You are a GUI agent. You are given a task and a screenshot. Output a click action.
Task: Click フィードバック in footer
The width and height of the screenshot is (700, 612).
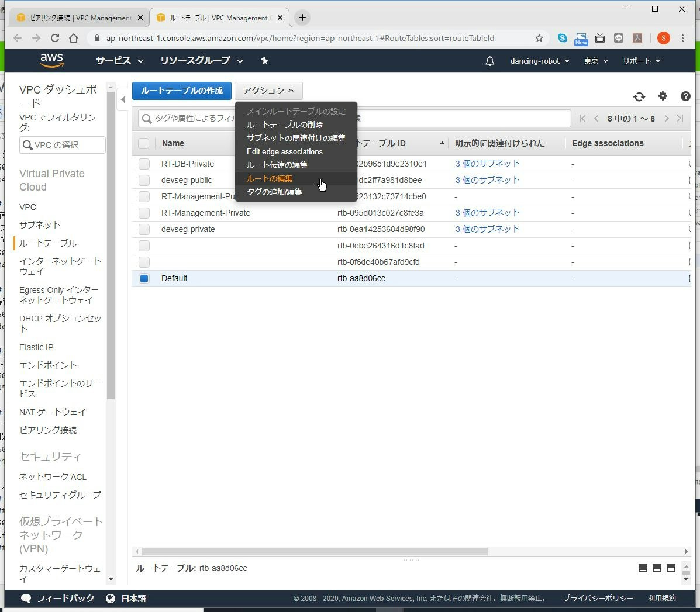pyautogui.click(x=58, y=599)
